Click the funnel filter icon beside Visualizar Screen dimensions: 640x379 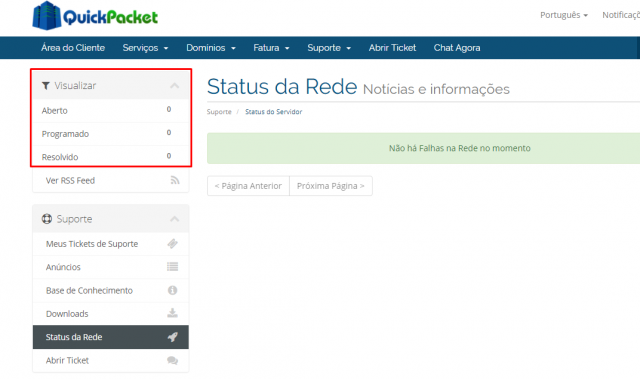coord(46,86)
